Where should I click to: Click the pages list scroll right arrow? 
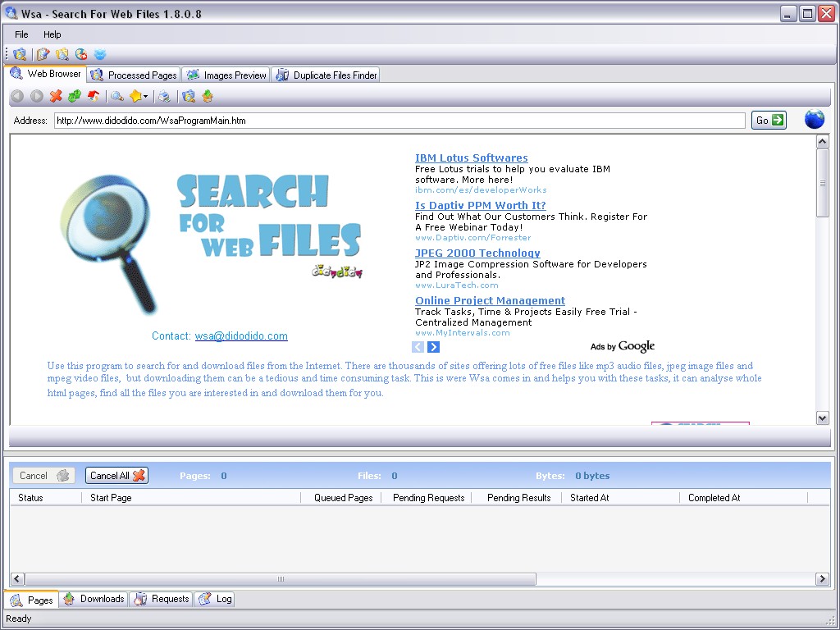coord(822,578)
